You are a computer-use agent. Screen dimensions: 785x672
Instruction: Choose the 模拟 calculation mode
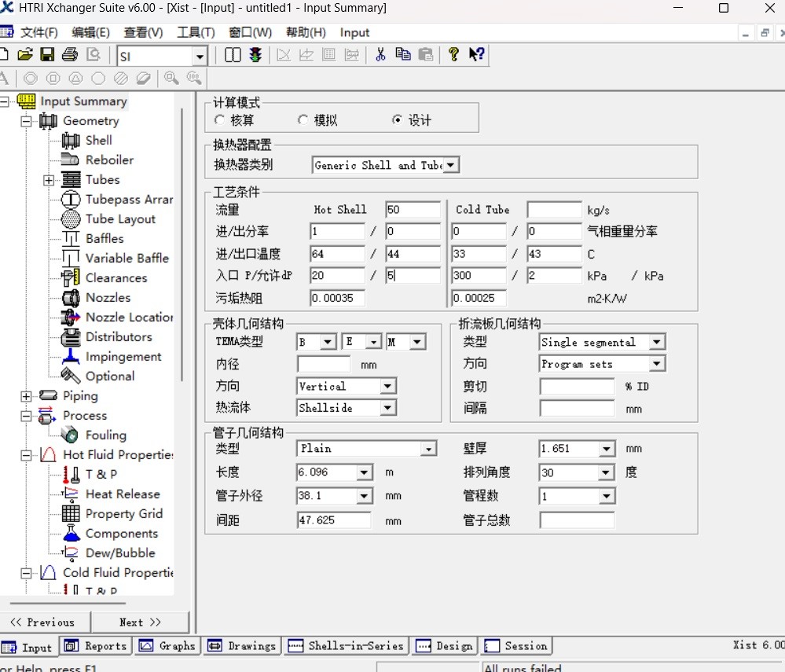pos(303,120)
